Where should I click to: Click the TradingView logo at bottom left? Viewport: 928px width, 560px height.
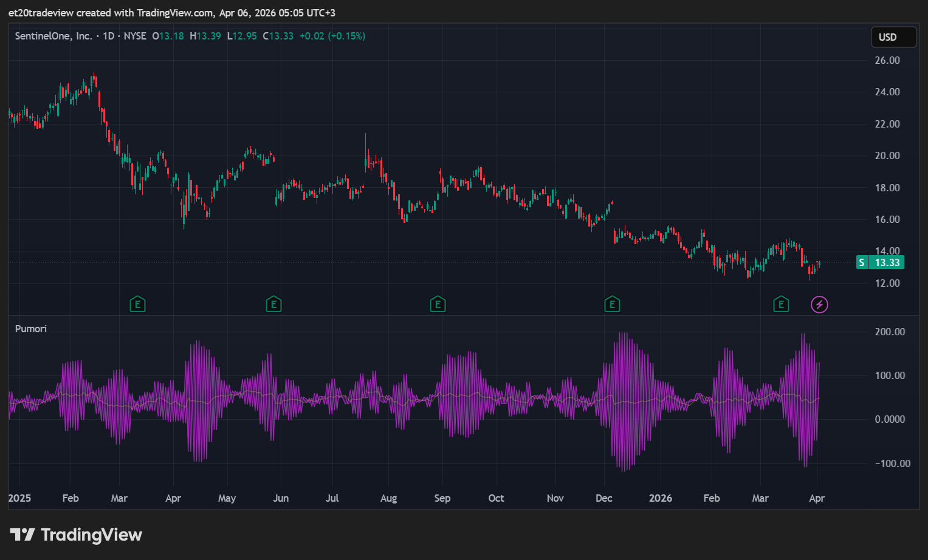coord(76,534)
